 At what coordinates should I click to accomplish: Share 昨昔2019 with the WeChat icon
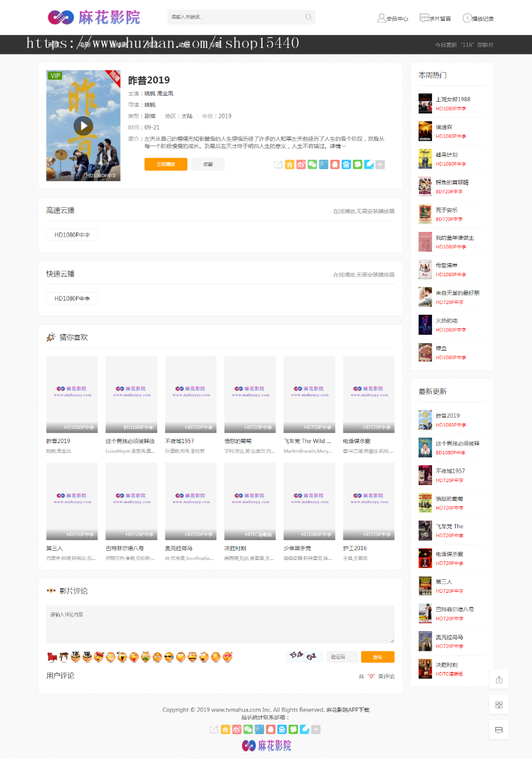(x=312, y=164)
